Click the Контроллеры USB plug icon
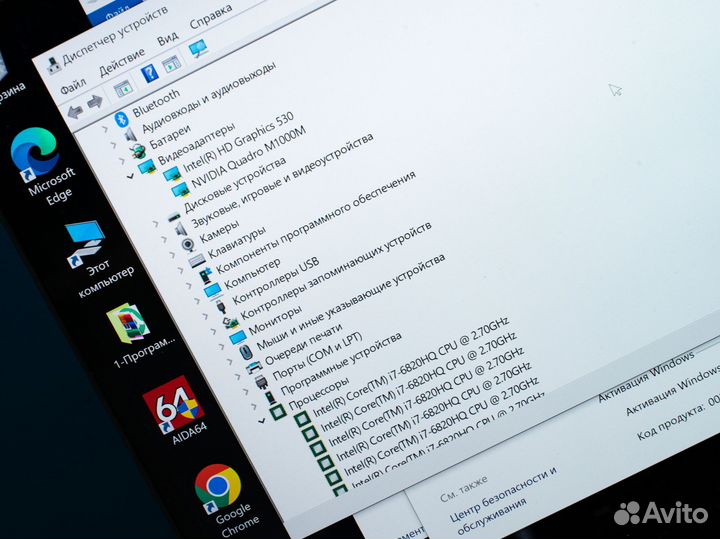The width and height of the screenshot is (720, 539). coord(221,306)
